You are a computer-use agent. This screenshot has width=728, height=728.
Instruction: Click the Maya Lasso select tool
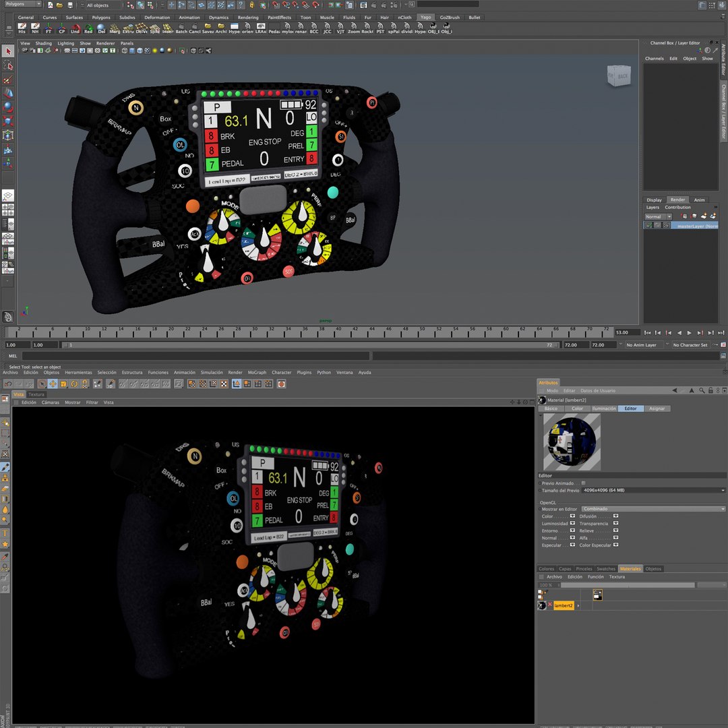coord(8,65)
